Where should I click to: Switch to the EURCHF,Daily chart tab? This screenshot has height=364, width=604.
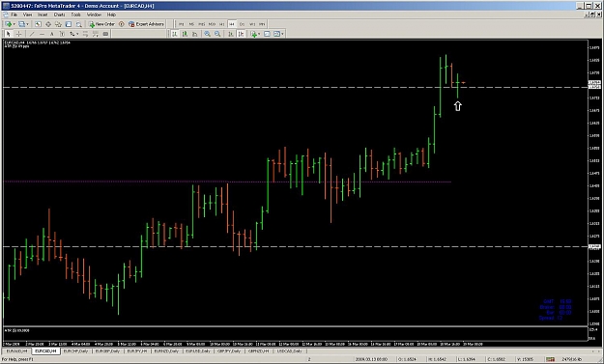click(75, 351)
